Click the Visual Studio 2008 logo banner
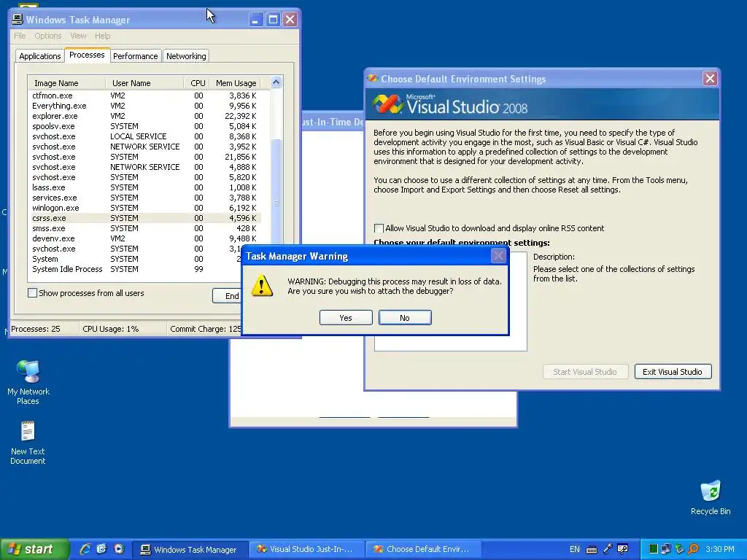Viewport: 747px width, 560px height. [x=542, y=104]
